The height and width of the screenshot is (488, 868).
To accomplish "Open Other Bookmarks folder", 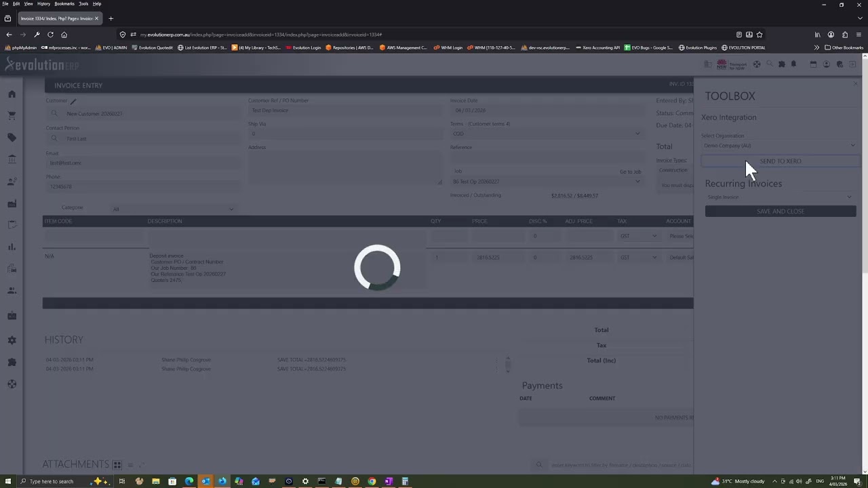I will 844,47.
